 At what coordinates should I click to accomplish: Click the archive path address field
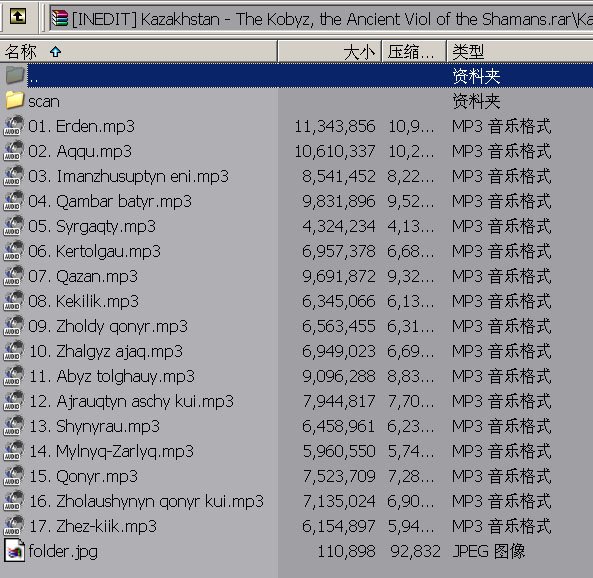click(x=321, y=19)
